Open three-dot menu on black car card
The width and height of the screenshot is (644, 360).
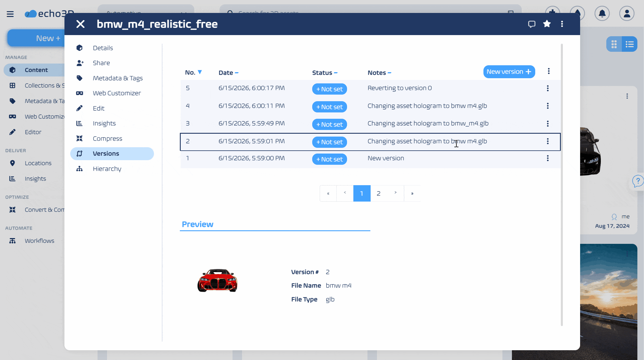tap(627, 96)
